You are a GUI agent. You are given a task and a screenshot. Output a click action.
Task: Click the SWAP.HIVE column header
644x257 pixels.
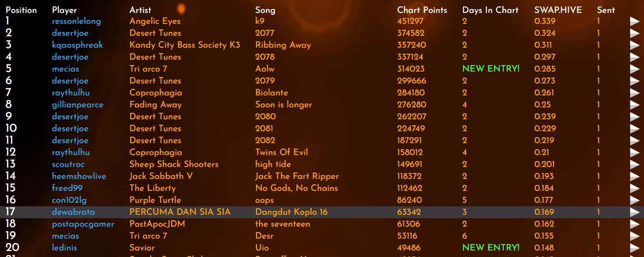tap(558, 10)
